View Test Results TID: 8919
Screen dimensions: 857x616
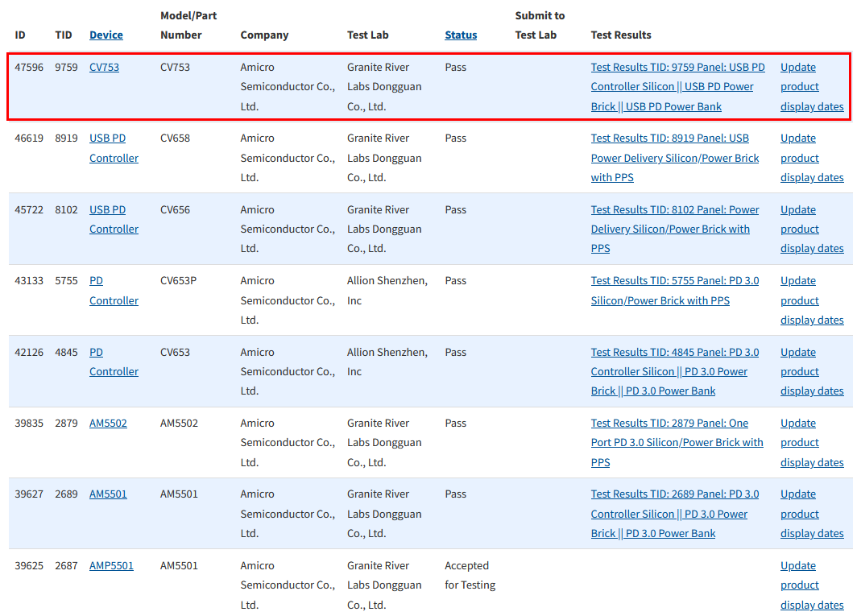675,158
